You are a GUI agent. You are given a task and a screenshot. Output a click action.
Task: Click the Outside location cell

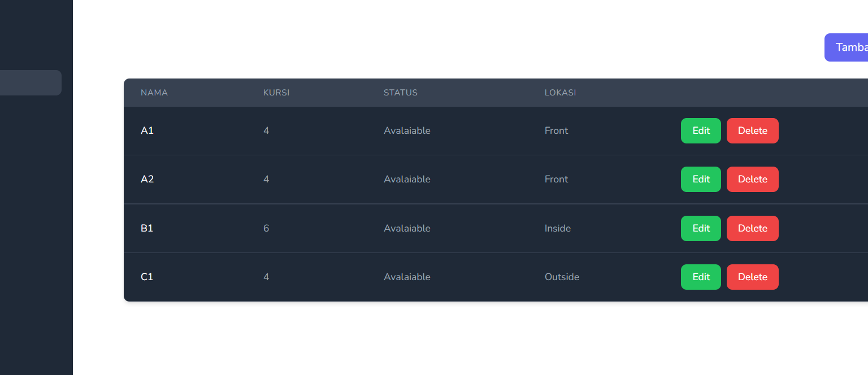(562, 277)
